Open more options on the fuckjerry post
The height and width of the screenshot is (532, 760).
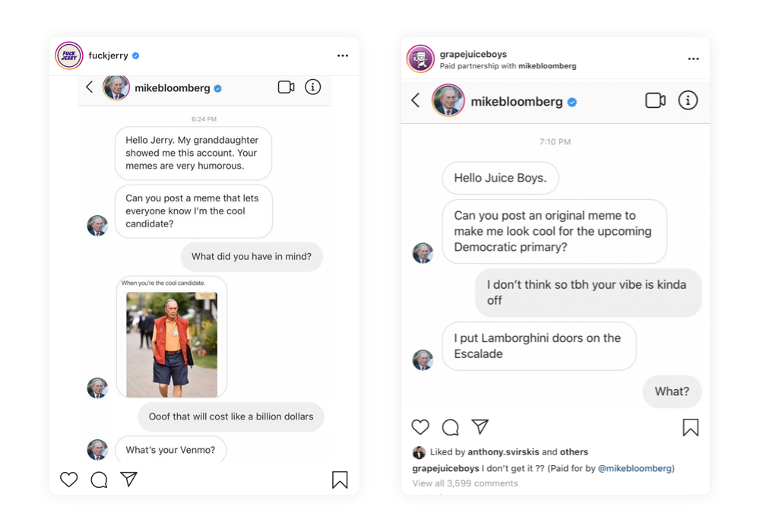pos(343,55)
